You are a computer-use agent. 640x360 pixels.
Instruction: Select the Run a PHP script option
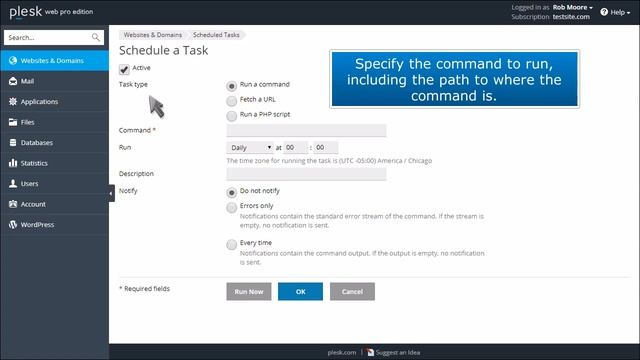pyautogui.click(x=231, y=116)
